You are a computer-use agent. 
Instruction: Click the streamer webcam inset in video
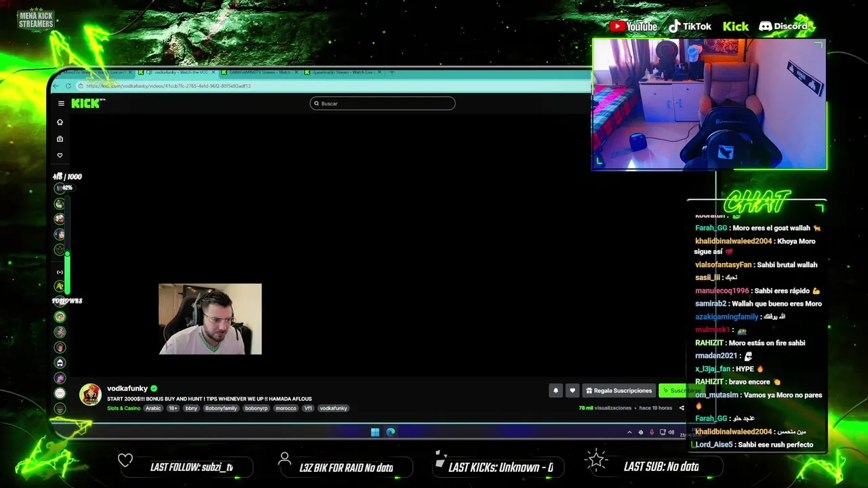pyautogui.click(x=210, y=319)
